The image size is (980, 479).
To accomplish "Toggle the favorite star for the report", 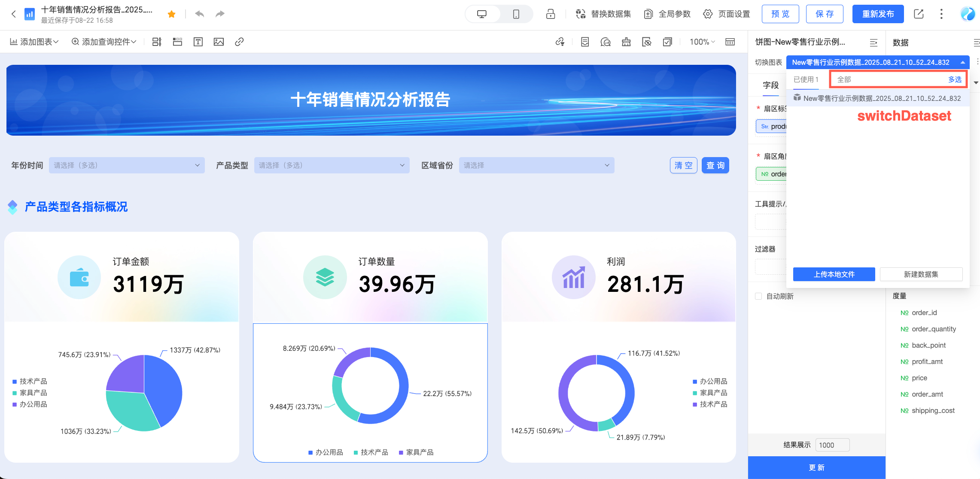I will coord(172,14).
